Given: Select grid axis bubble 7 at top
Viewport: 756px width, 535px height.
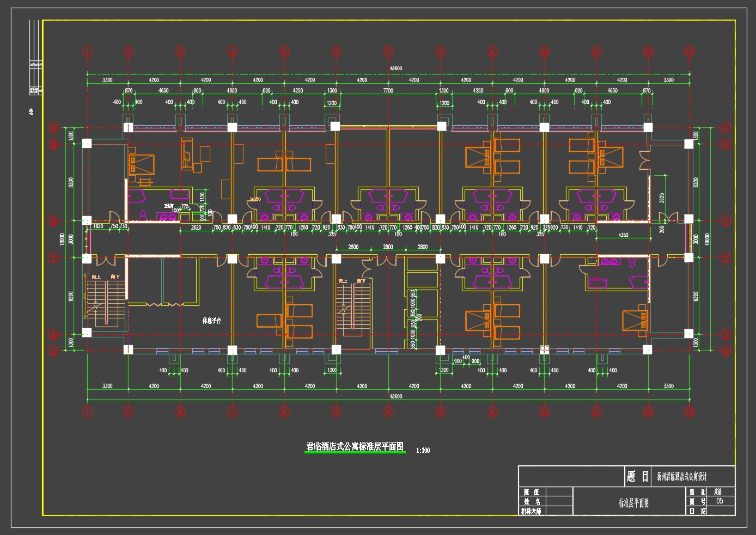Looking at the screenshot, I should click(x=388, y=52).
